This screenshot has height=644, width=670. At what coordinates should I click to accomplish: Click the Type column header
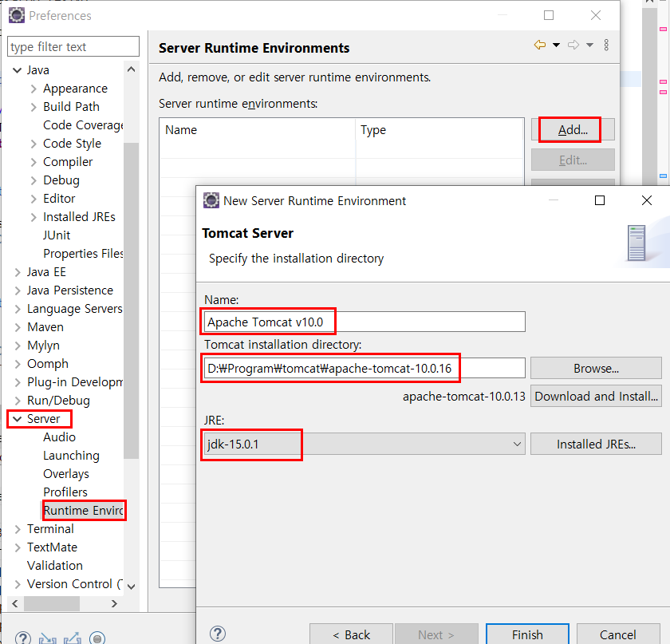click(439, 130)
